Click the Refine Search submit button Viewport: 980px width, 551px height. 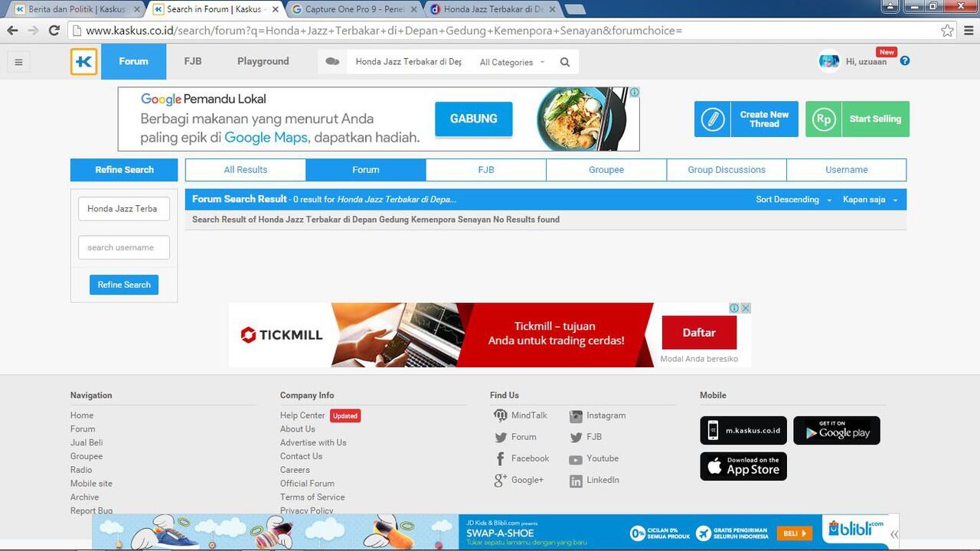[x=124, y=285]
